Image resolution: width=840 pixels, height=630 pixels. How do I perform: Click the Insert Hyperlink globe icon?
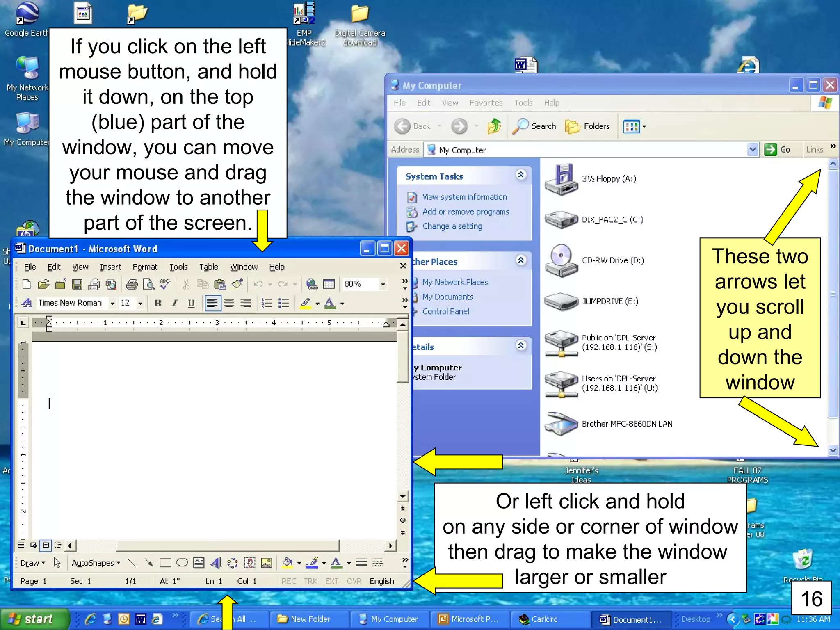click(x=312, y=284)
